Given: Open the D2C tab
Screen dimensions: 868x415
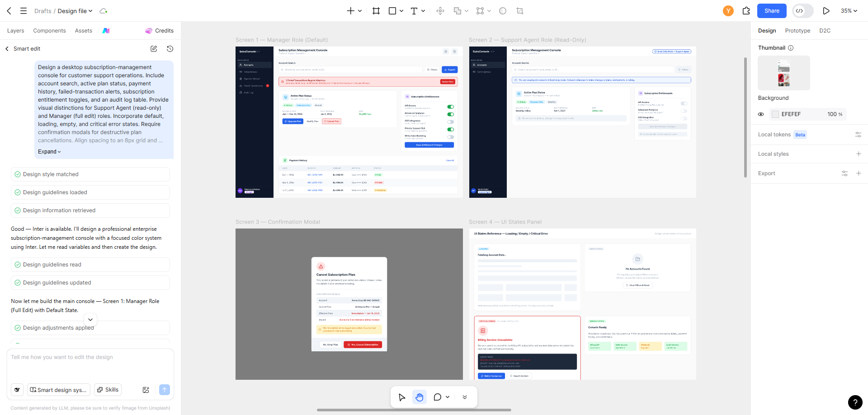Looking at the screenshot, I should (825, 31).
